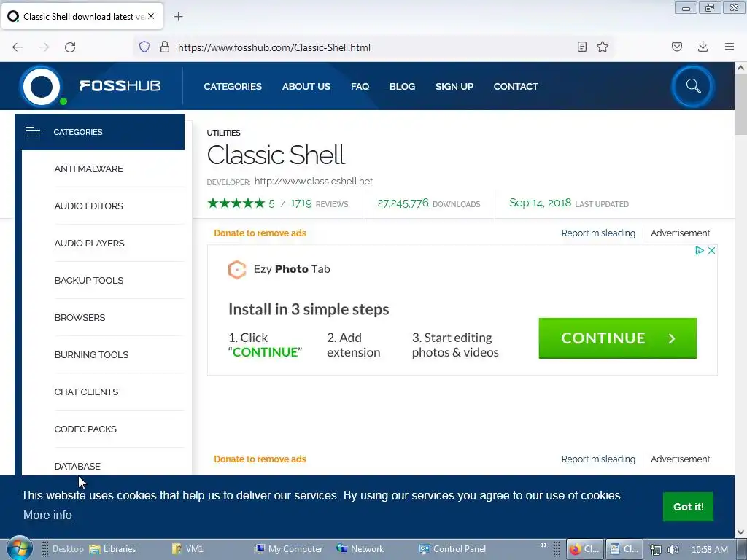Bookmark this page with the star icon
747x560 pixels.
click(x=603, y=47)
